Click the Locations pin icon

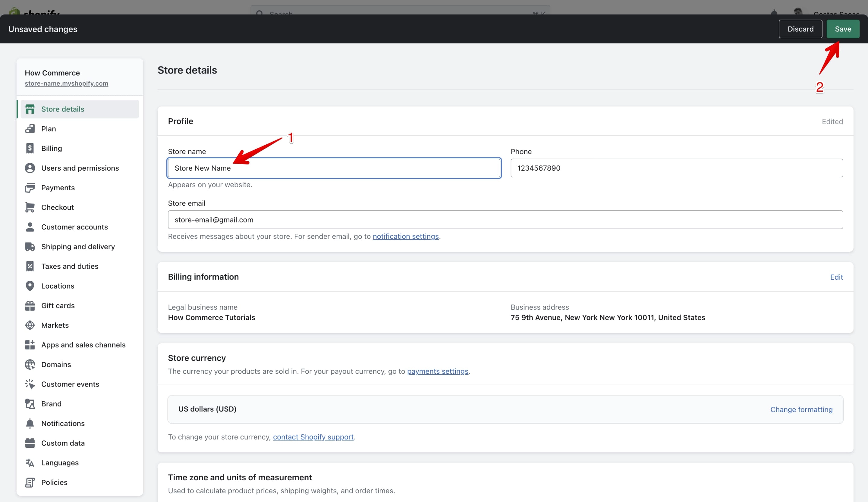click(30, 286)
